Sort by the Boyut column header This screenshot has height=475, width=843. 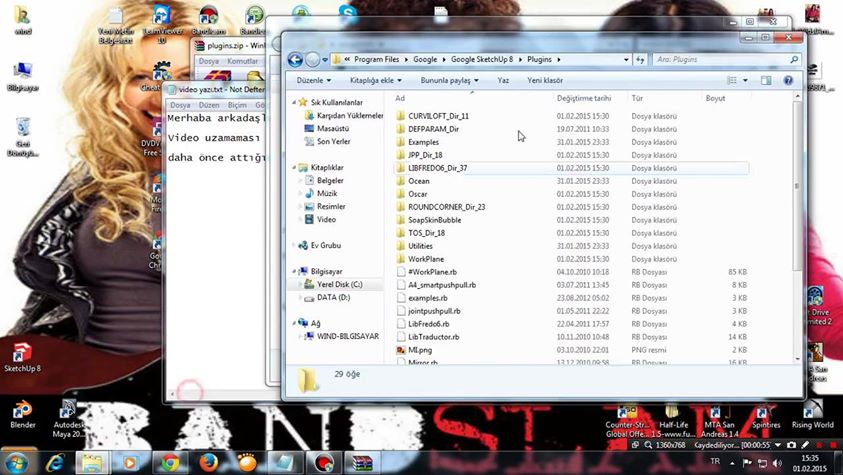(715, 98)
